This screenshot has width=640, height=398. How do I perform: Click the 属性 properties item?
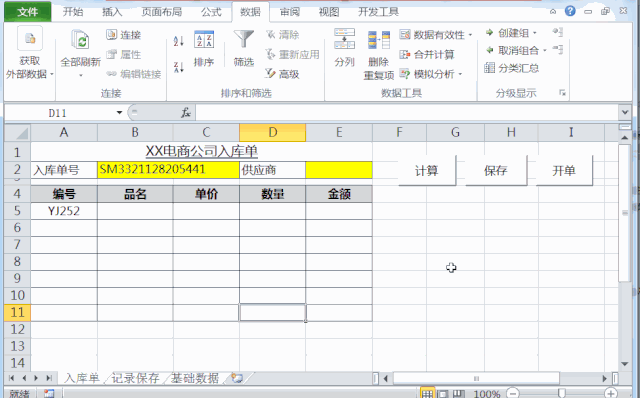pos(124,54)
